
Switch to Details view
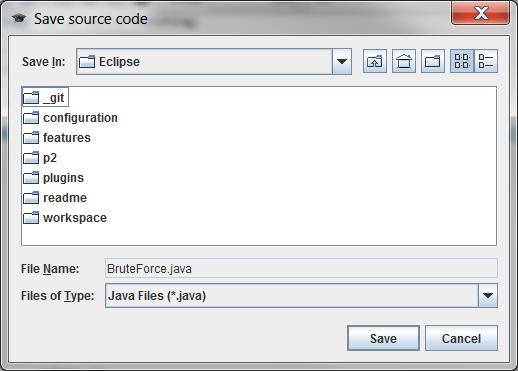(486, 61)
